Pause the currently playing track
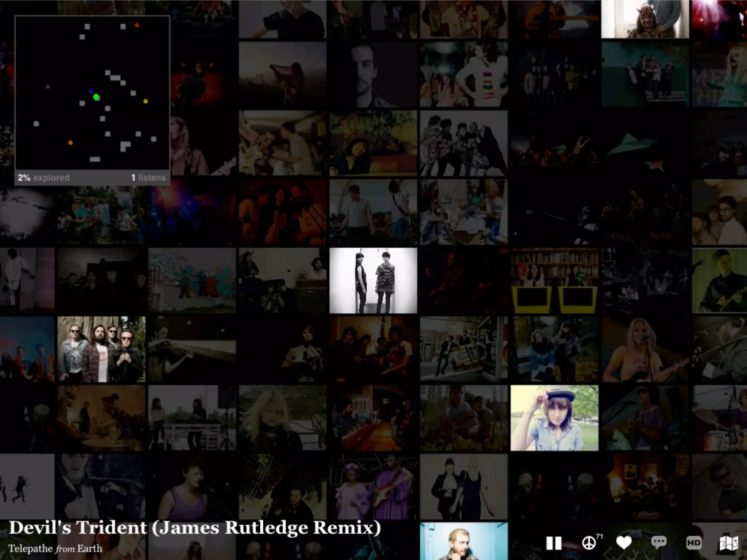This screenshot has height=560, width=747. point(554,543)
